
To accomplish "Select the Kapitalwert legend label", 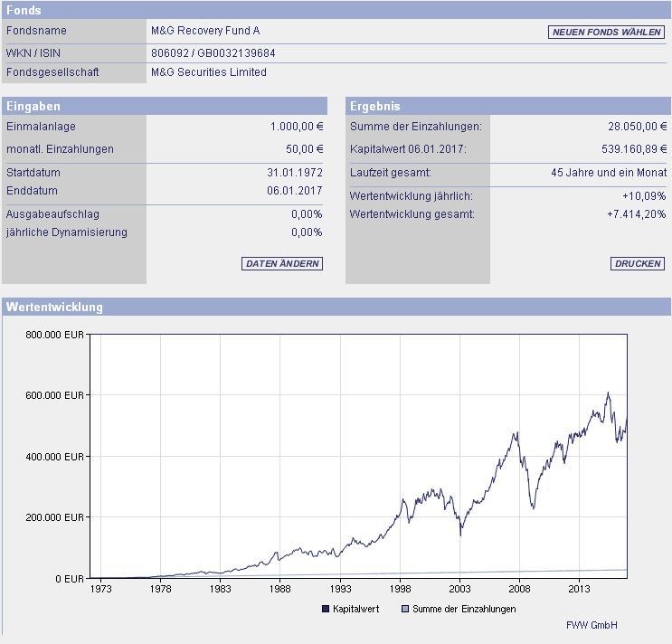I will [355, 609].
